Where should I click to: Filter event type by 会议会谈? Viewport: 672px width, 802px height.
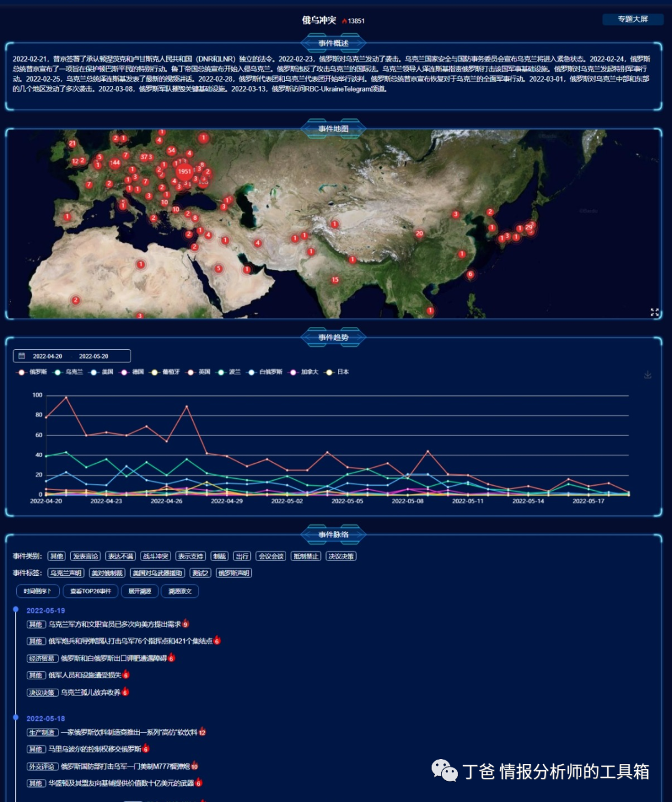tap(271, 556)
